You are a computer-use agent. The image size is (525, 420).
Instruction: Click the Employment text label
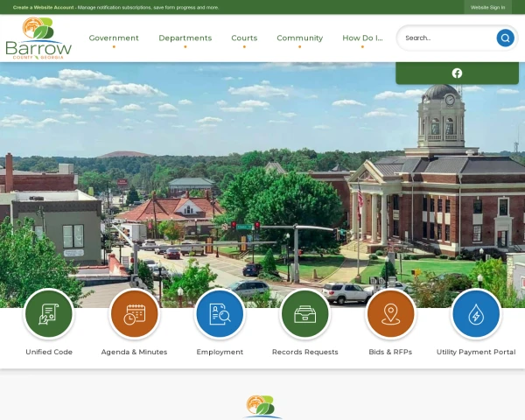[220, 352]
